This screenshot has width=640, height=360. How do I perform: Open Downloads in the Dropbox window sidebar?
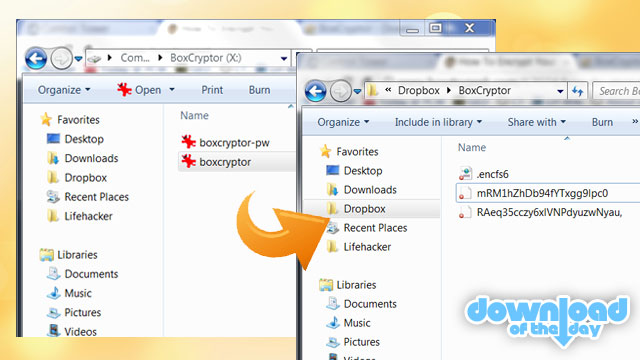pos(370,190)
